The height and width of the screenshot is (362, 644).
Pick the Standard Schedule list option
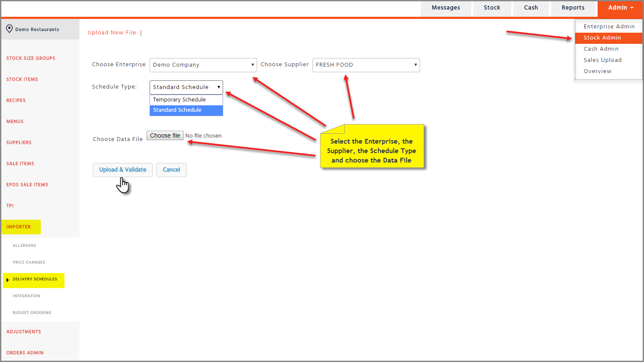coord(178,110)
